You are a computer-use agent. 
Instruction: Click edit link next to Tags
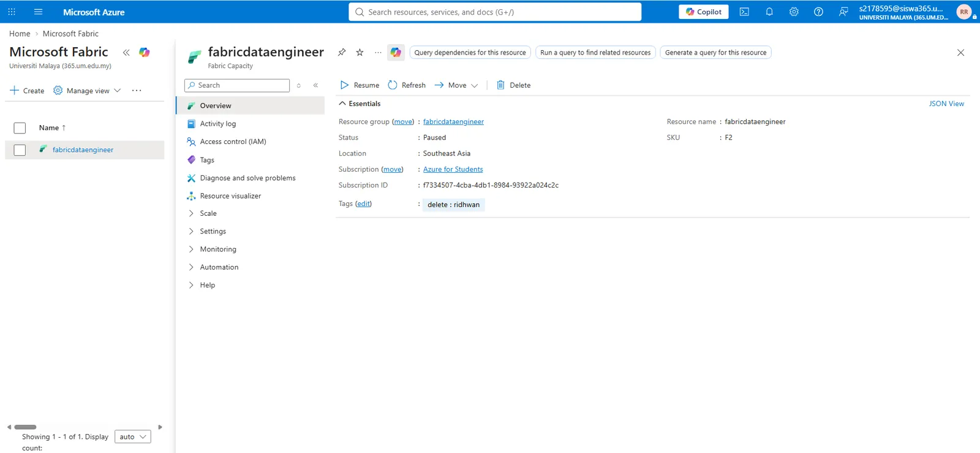point(363,204)
